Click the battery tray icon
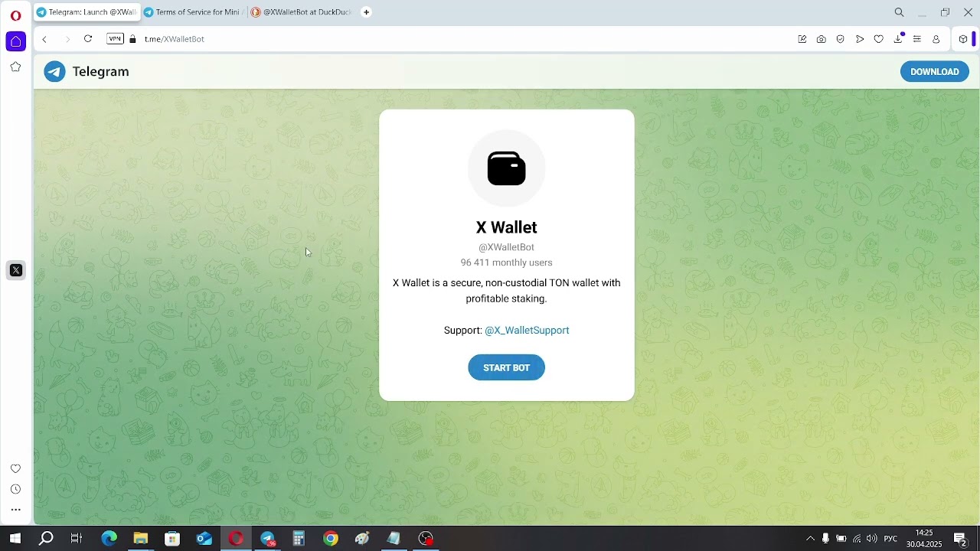980x551 pixels. (x=841, y=539)
